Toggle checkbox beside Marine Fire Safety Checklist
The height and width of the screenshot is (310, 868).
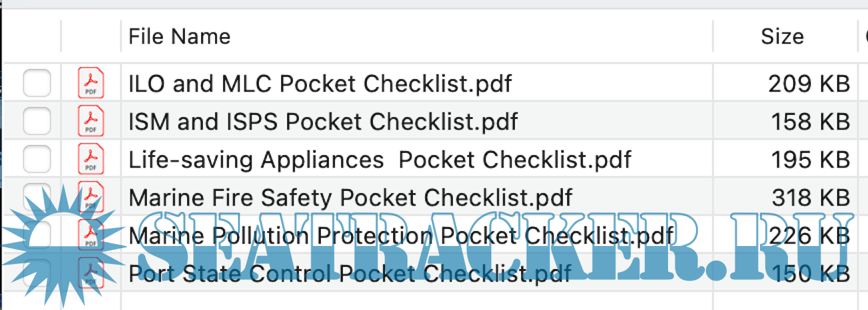(37, 196)
